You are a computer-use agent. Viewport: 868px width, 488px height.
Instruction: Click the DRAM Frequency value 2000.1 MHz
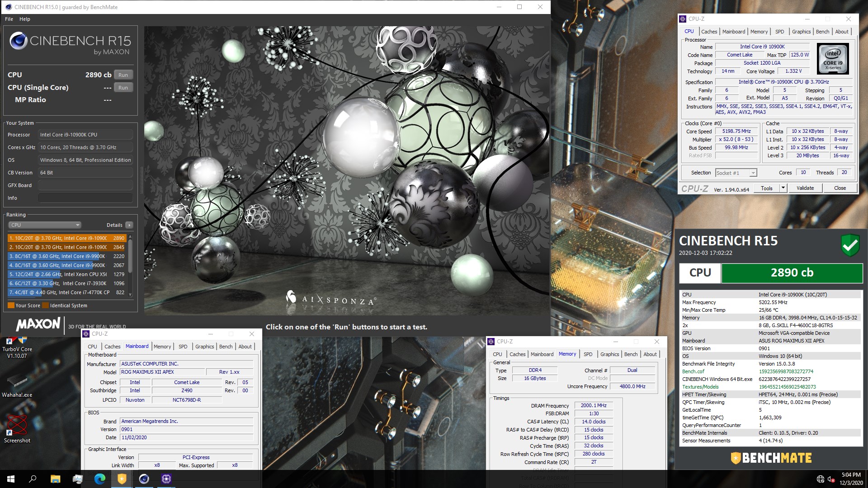[x=593, y=406]
